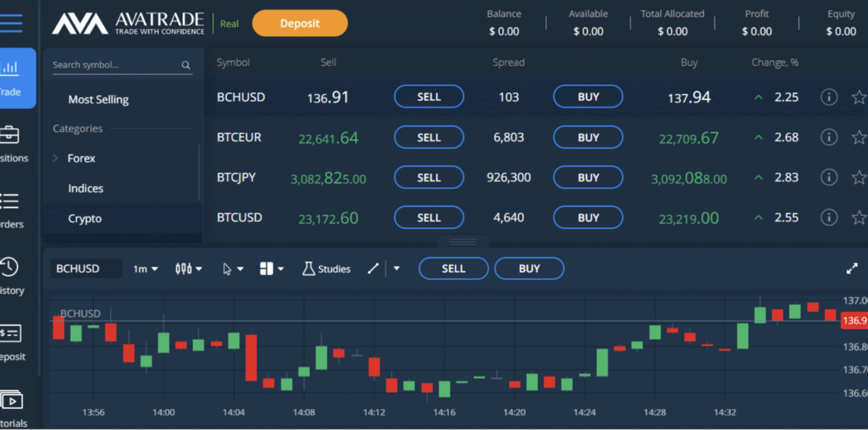Viewport: 868px width, 430px height.
Task: Show info for BCHUSD
Action: pos(829,98)
